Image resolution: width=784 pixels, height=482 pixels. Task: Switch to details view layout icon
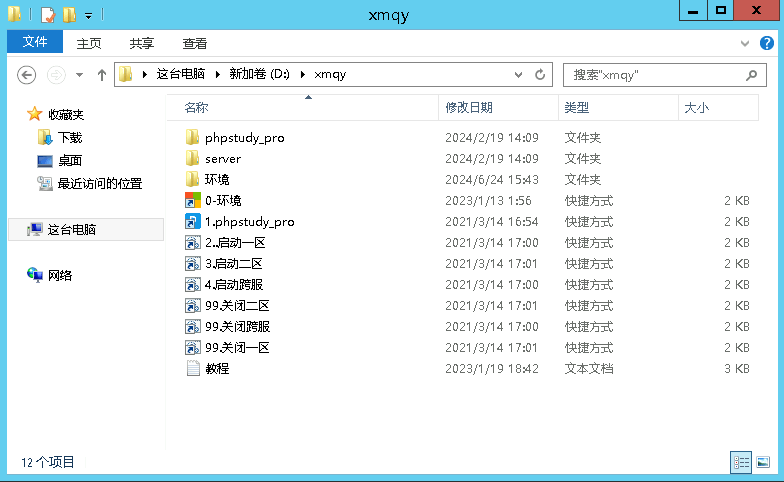pos(741,462)
